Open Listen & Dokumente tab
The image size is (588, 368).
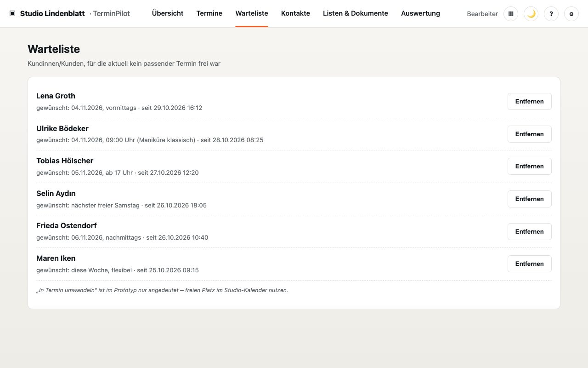tap(356, 13)
